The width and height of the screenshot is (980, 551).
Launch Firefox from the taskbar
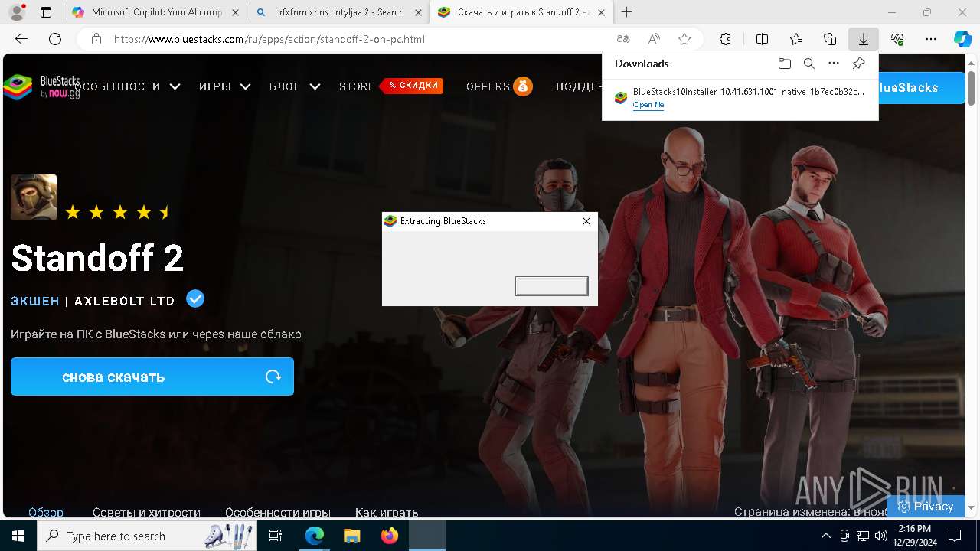390,536
